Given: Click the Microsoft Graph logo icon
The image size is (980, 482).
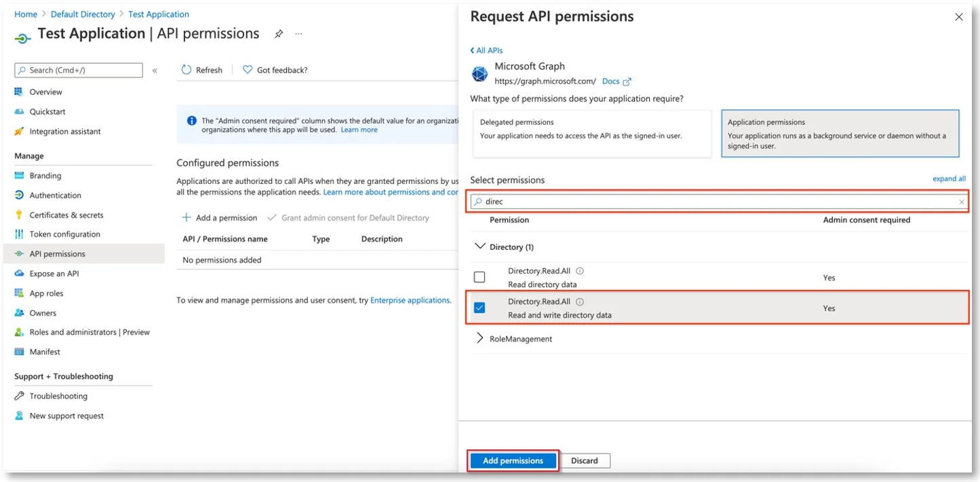Looking at the screenshot, I should click(479, 74).
